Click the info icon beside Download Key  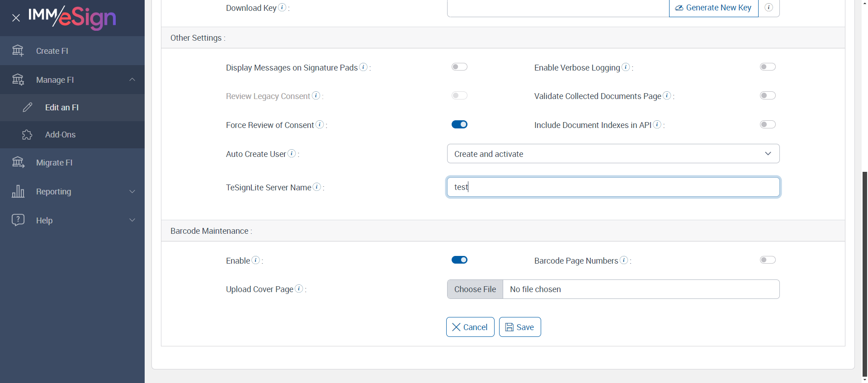coord(282,7)
